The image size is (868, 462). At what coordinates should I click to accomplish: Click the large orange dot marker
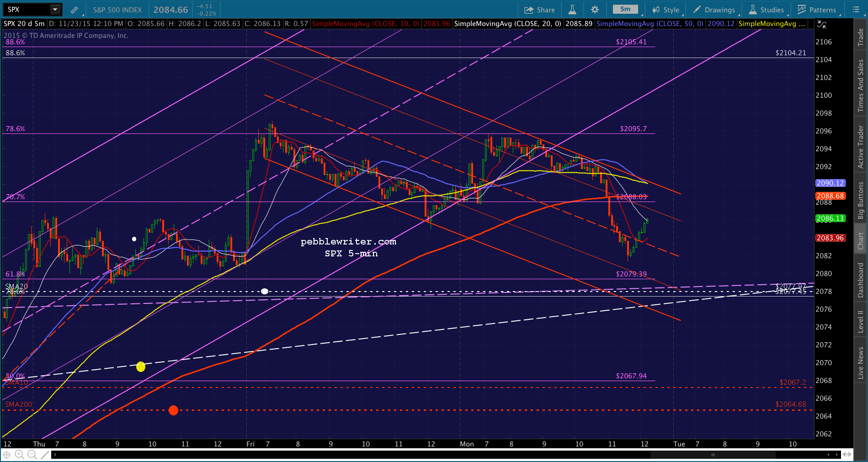tap(173, 410)
